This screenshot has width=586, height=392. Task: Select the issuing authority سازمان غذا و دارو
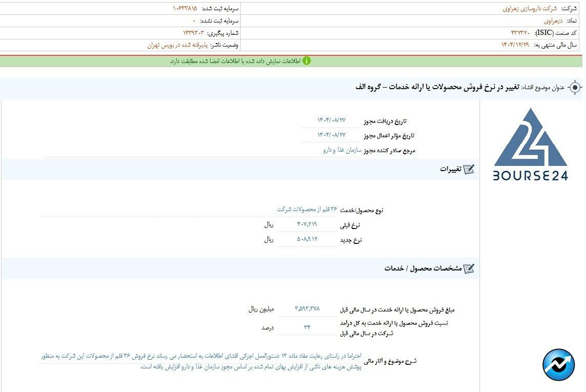pyautogui.click(x=342, y=150)
